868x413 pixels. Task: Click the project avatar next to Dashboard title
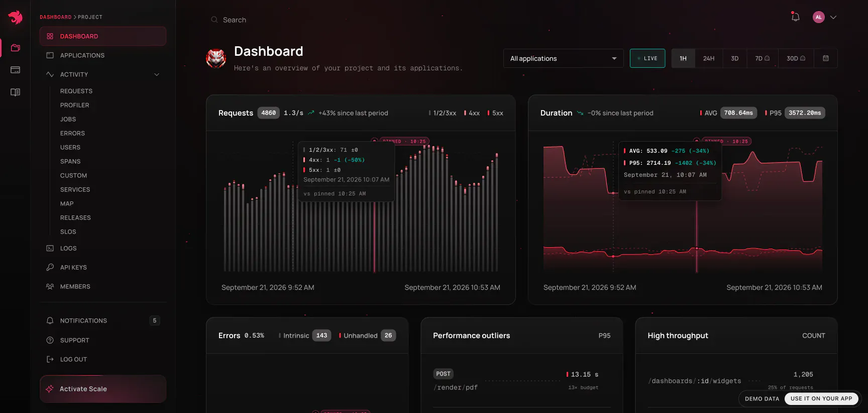(216, 58)
